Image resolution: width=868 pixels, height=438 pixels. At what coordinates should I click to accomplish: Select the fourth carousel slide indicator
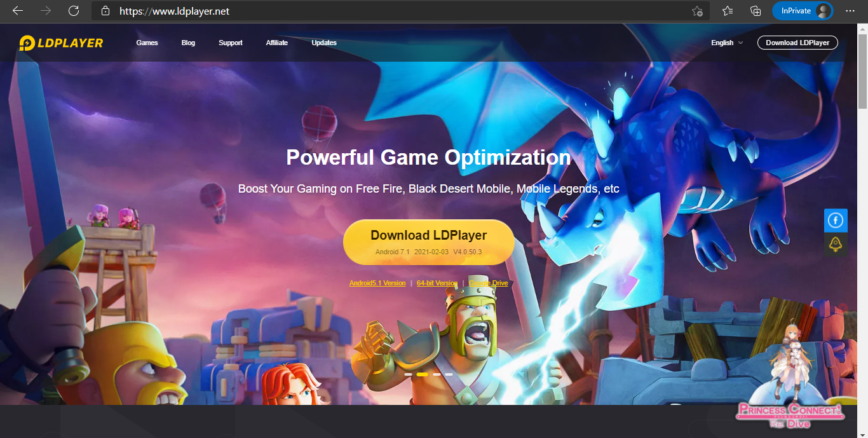(x=449, y=374)
